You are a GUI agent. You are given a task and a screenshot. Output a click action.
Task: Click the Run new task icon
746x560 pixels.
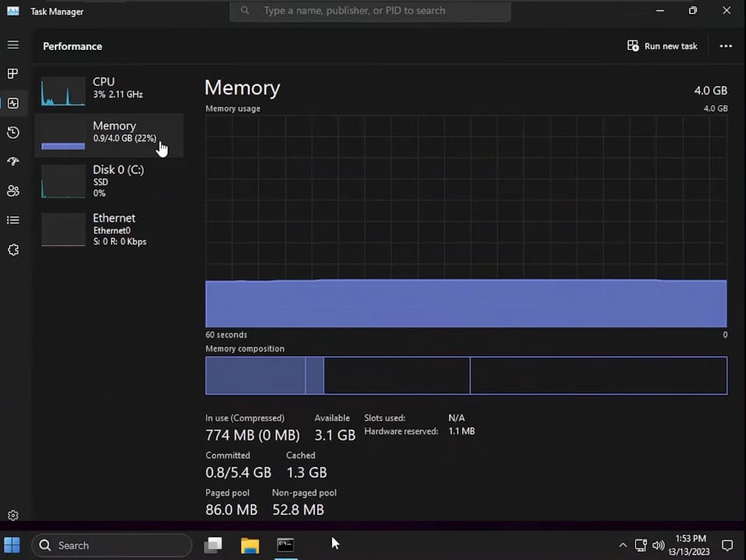[x=632, y=45]
